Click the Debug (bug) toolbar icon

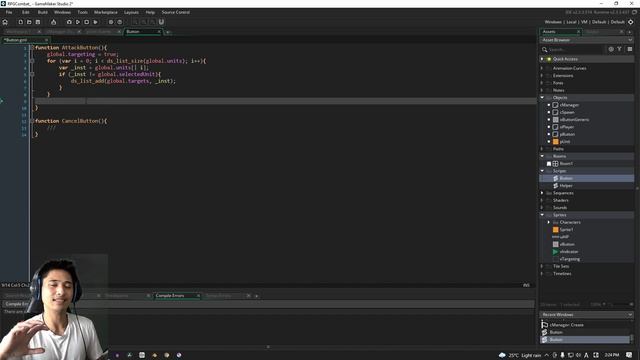[69, 22]
